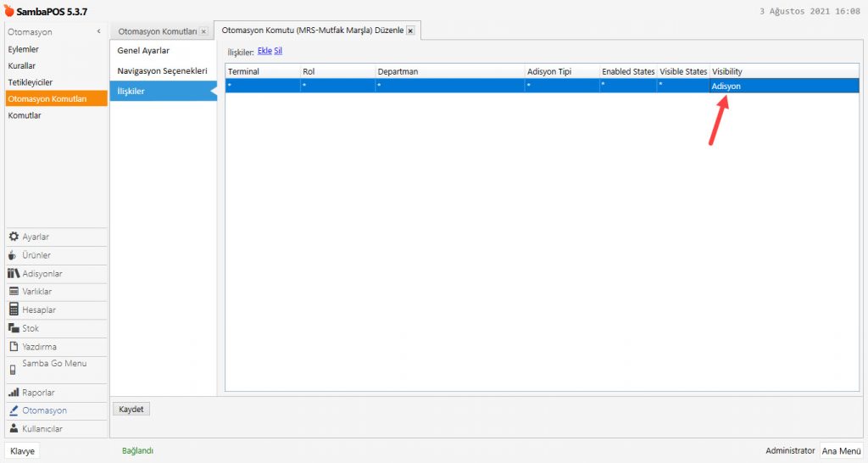Click the Ekle link to add mapping
The height and width of the screenshot is (463, 868).
coord(264,51)
